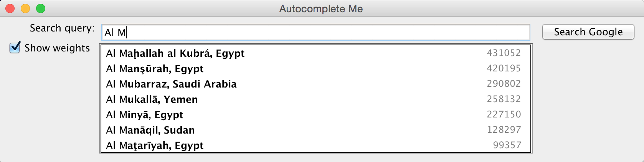Click the "Show weights" label text
The height and width of the screenshot is (162, 644).
click(57, 48)
